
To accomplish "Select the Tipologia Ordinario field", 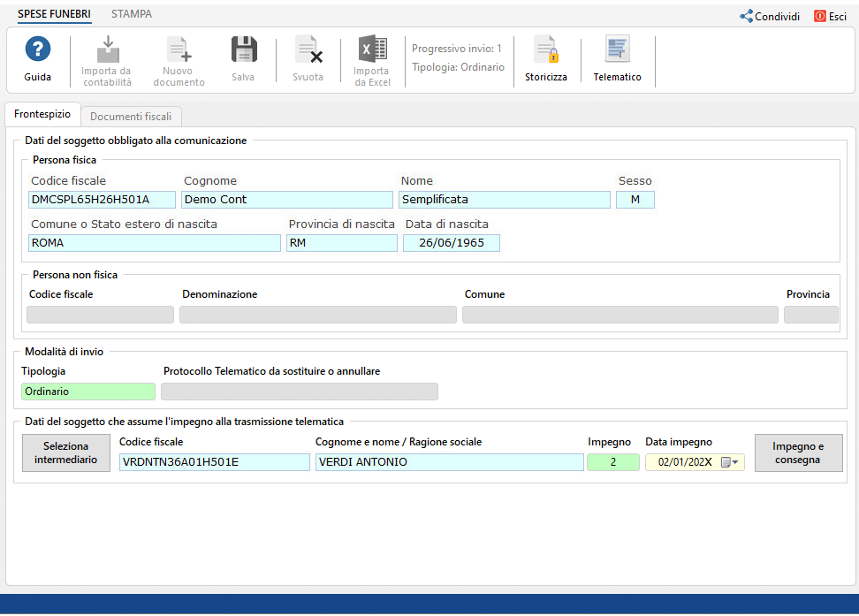I will [88, 392].
